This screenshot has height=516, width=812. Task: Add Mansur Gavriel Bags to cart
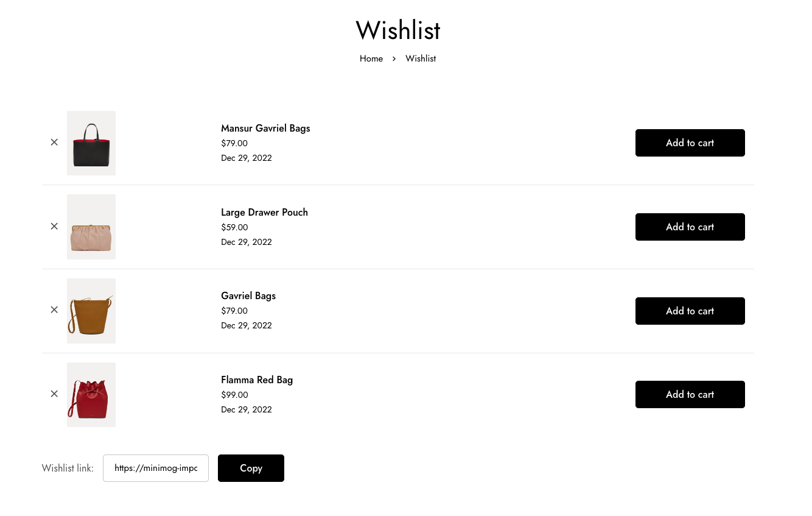690,143
